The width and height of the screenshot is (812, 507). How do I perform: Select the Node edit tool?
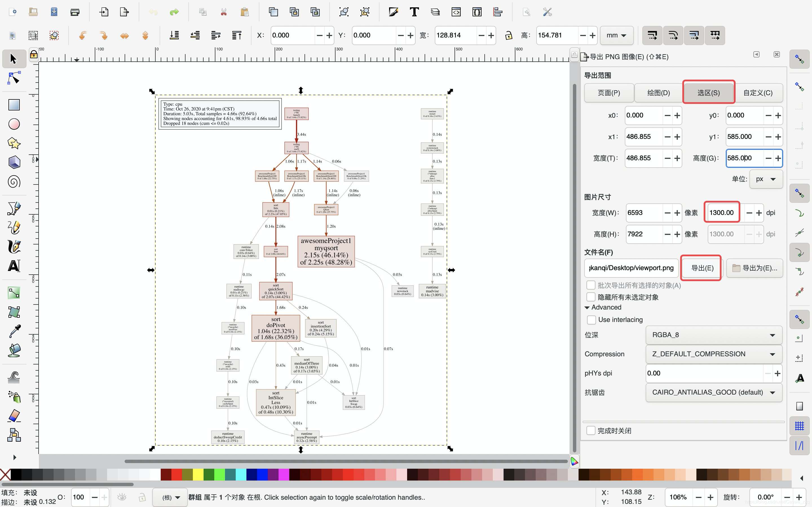[14, 78]
